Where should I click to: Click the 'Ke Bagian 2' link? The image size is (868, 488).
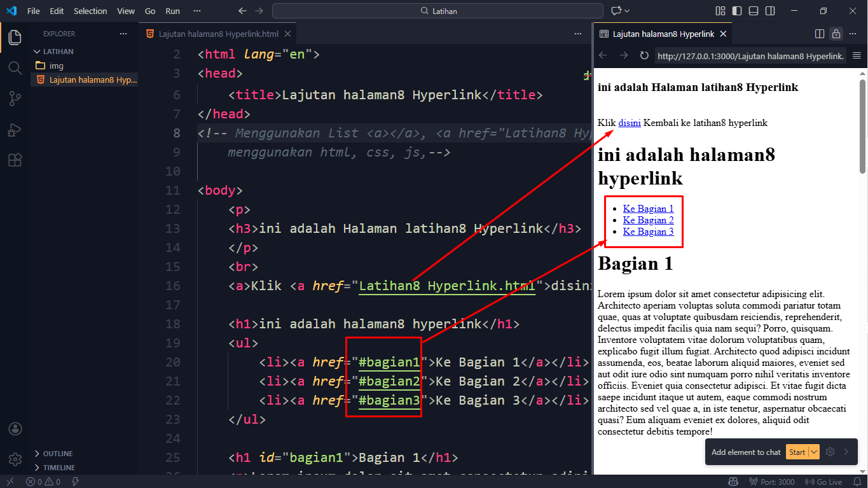pos(648,220)
